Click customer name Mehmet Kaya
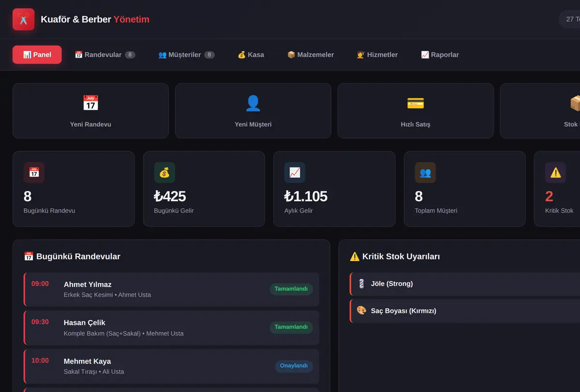The image size is (580, 392). click(87, 361)
